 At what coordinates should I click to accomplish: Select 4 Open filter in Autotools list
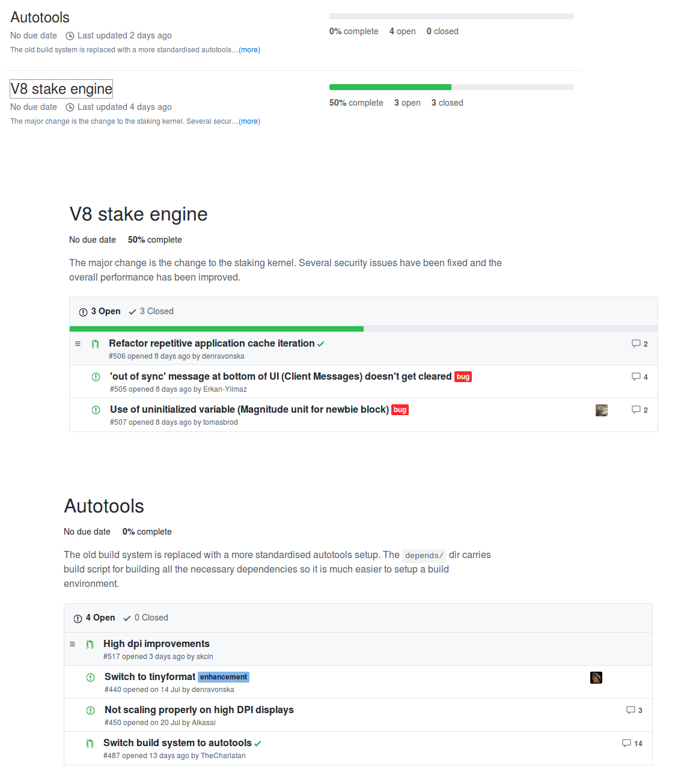coord(94,618)
